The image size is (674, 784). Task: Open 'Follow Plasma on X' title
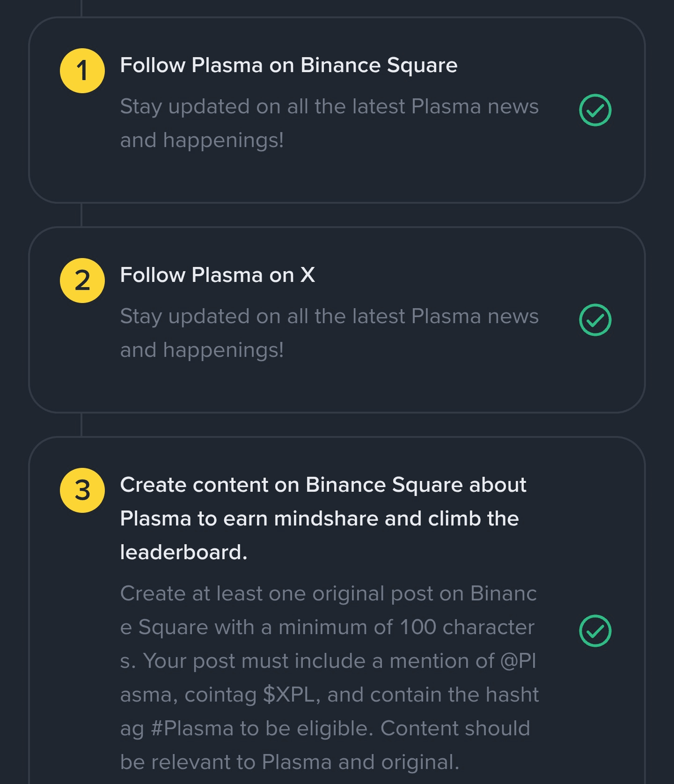tap(217, 275)
